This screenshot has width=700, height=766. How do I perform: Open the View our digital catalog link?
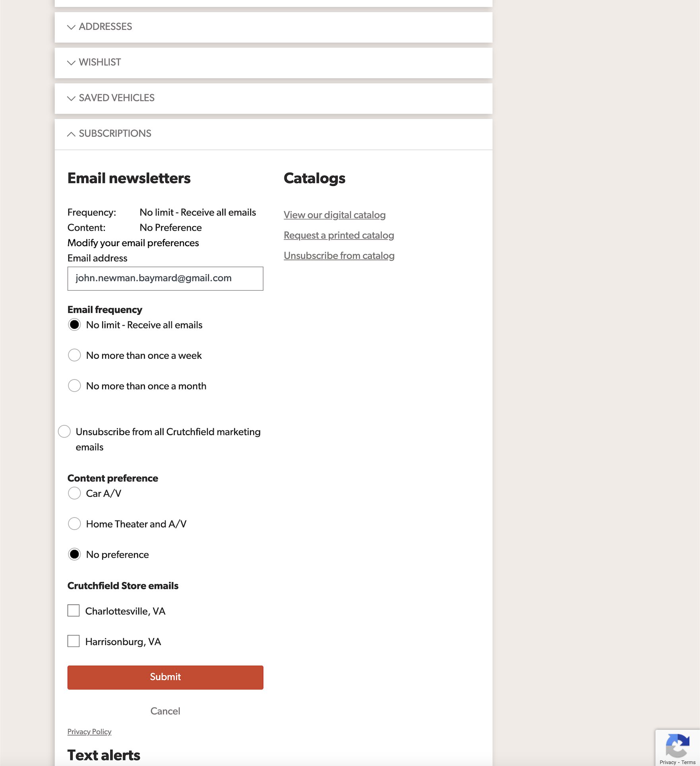pos(334,215)
